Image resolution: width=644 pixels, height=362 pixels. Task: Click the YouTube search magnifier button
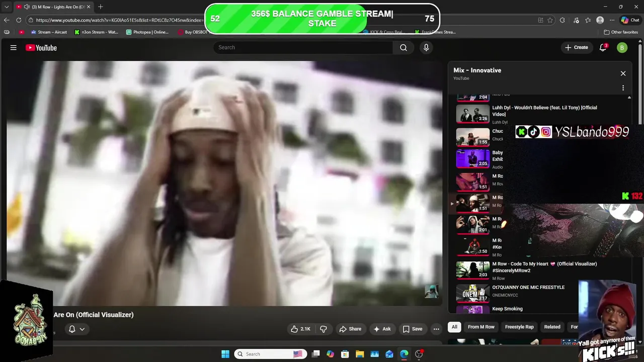click(x=404, y=47)
